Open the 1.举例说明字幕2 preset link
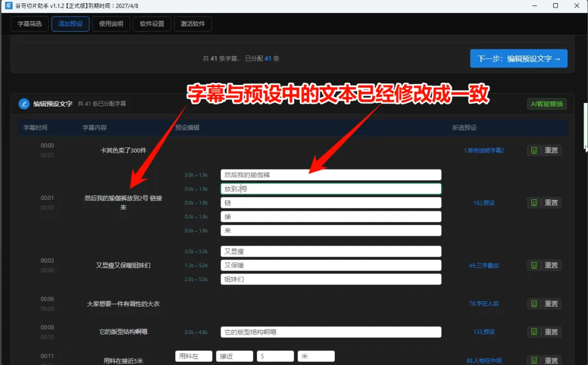The height and width of the screenshot is (365, 588). (484, 150)
